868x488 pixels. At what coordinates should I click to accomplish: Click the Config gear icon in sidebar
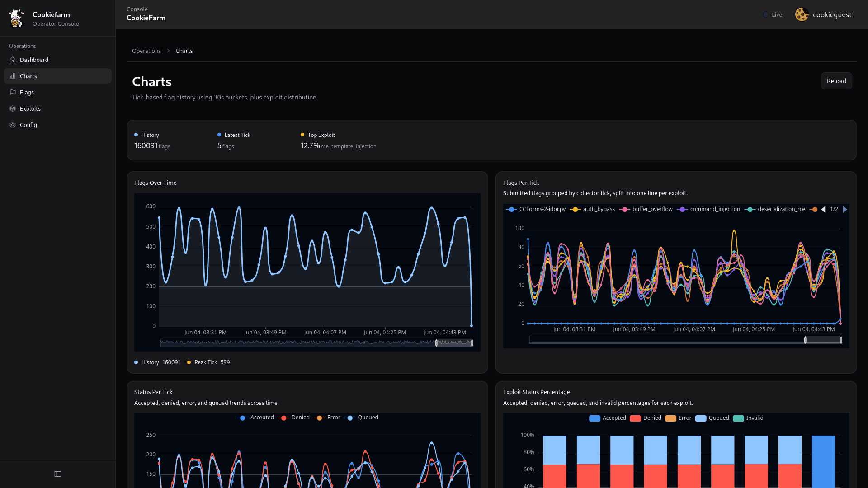tap(13, 125)
